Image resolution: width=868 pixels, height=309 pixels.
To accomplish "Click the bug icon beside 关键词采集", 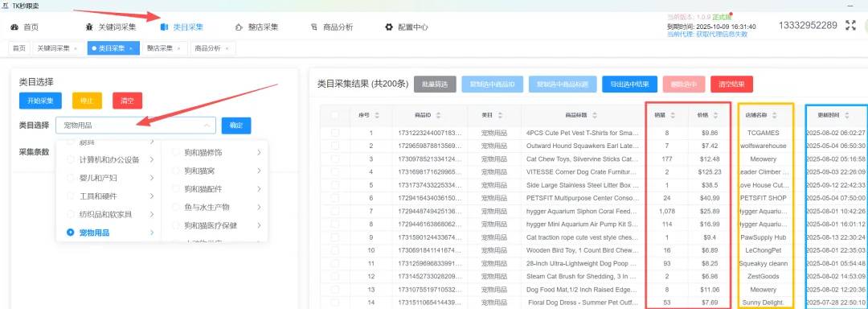I will [x=89, y=27].
